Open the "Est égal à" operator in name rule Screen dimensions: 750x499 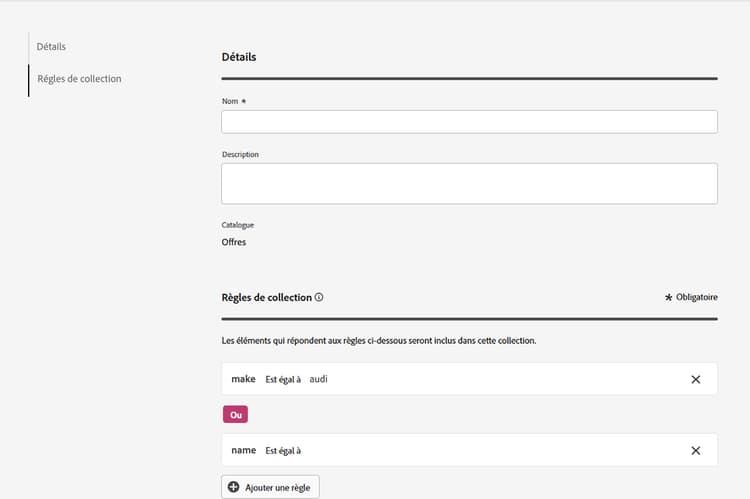283,450
